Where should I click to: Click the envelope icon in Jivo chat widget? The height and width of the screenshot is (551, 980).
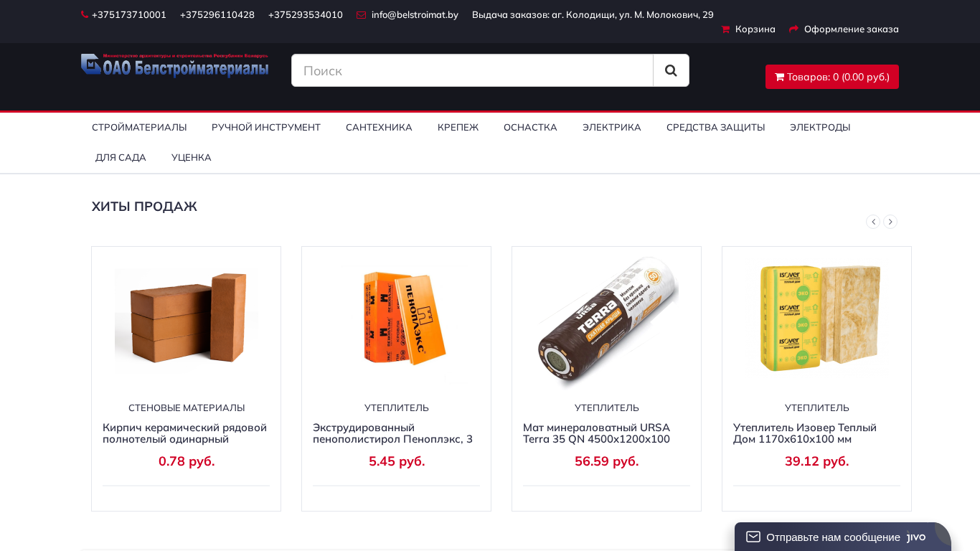753,537
